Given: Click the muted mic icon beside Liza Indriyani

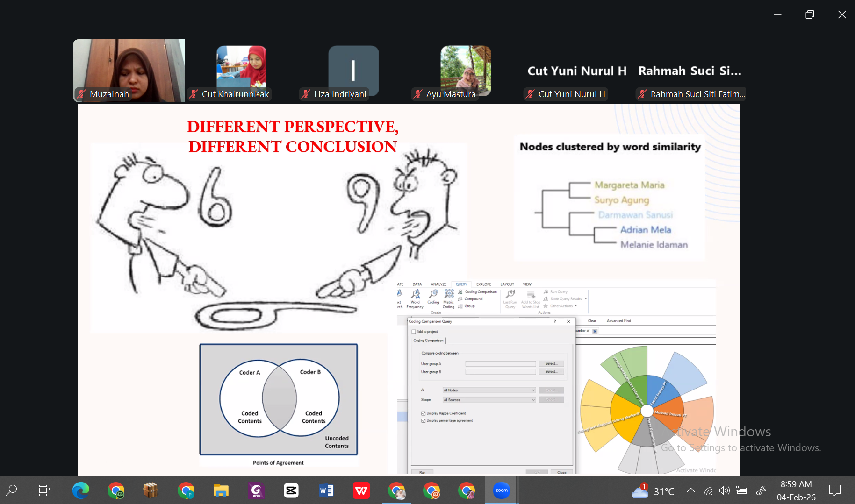Looking at the screenshot, I should [306, 94].
